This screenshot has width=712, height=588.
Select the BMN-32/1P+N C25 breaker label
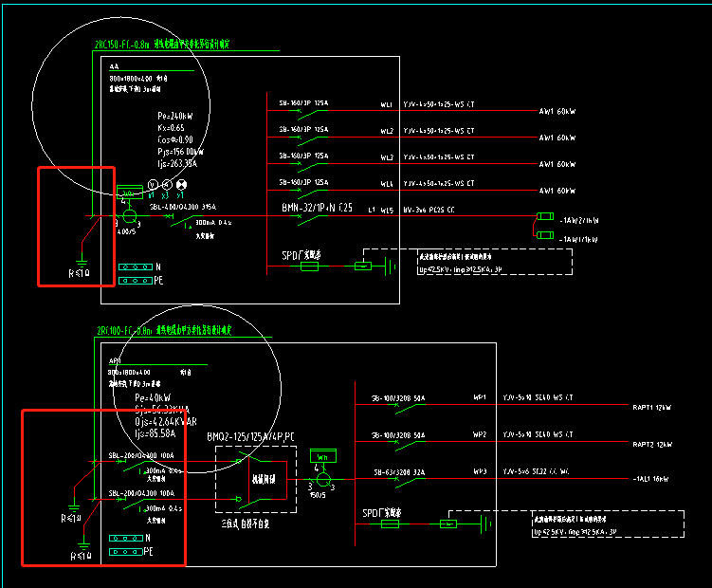pyautogui.click(x=317, y=208)
